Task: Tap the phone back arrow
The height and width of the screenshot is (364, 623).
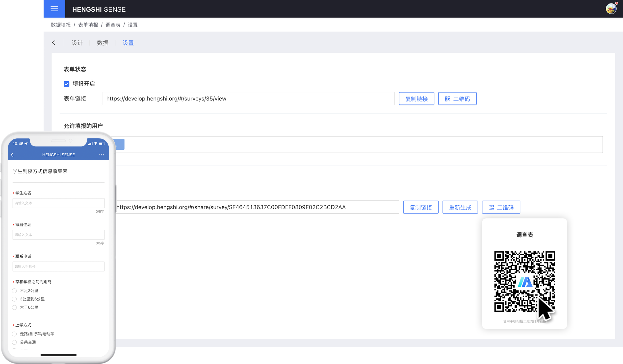Action: pyautogui.click(x=12, y=155)
